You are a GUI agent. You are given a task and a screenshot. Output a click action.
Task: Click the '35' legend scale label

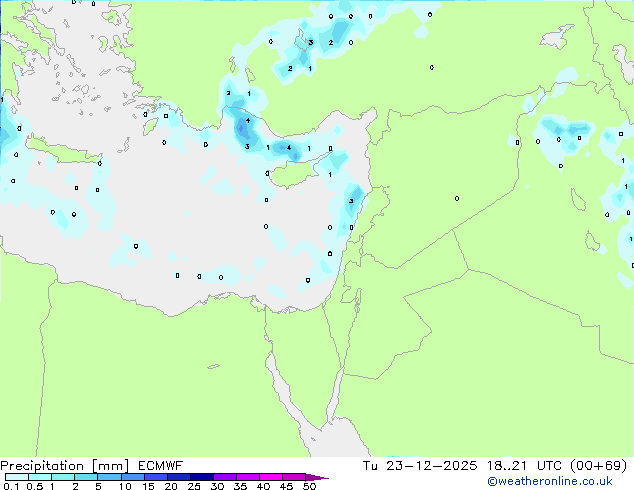point(240,486)
